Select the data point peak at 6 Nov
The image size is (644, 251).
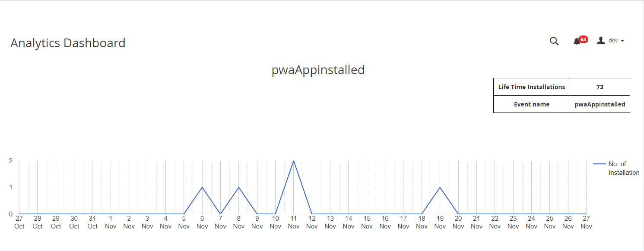click(202, 187)
